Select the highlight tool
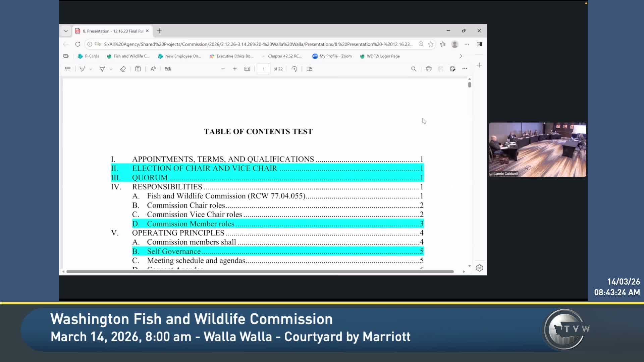 (x=83, y=69)
